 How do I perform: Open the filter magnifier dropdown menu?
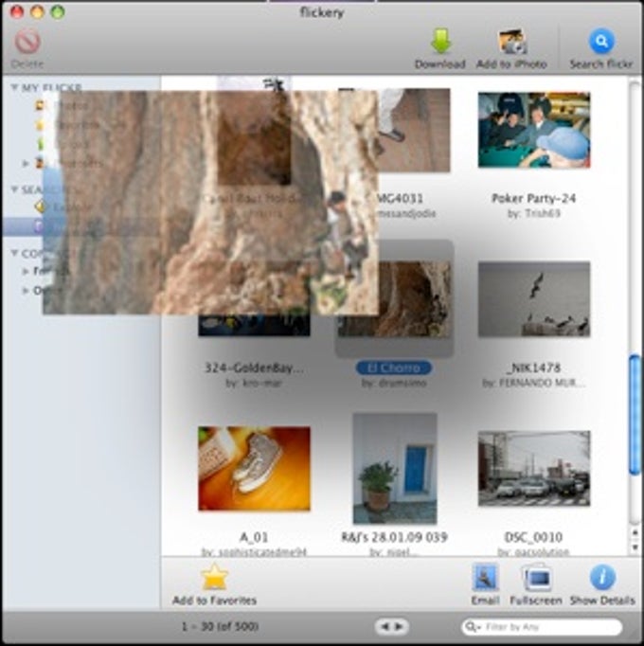473,627
